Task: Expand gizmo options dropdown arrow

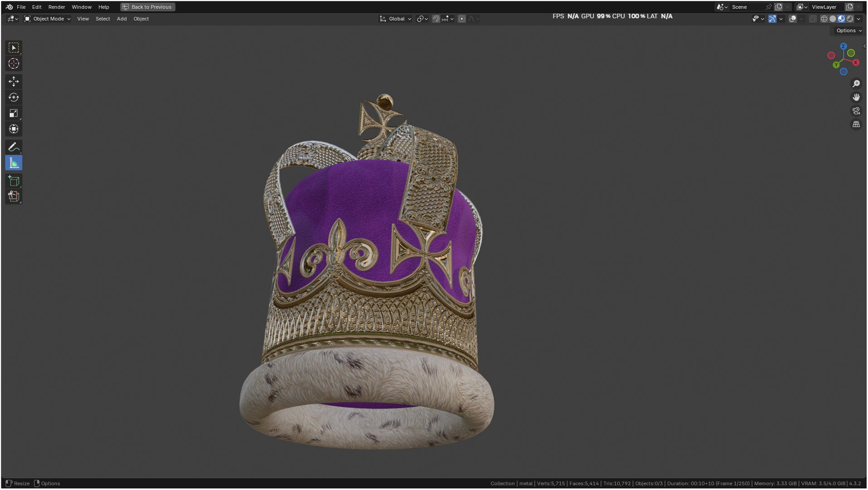Action: 781,19
